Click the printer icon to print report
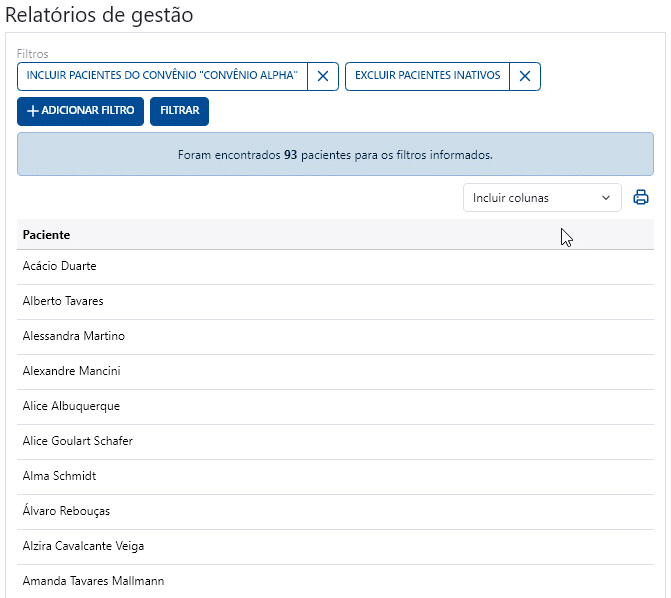 point(641,197)
